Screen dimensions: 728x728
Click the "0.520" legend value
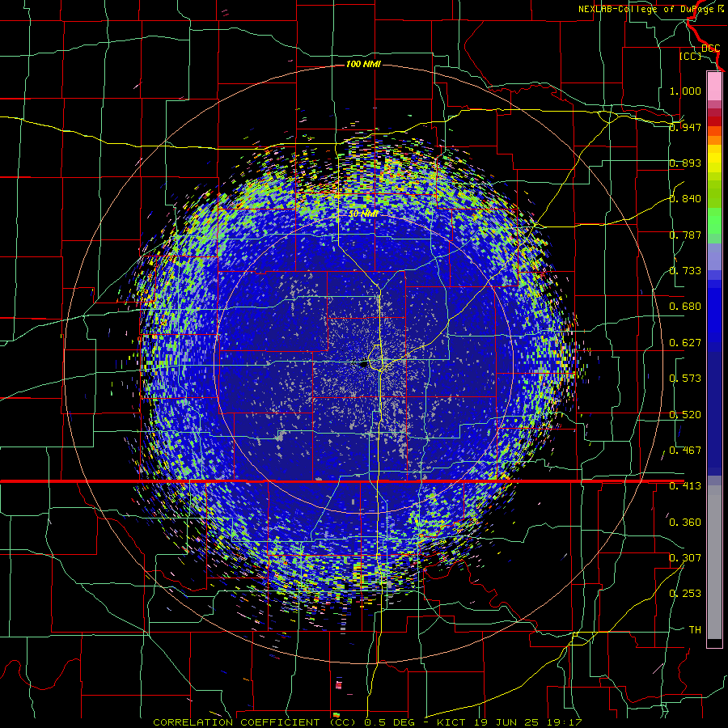click(685, 415)
